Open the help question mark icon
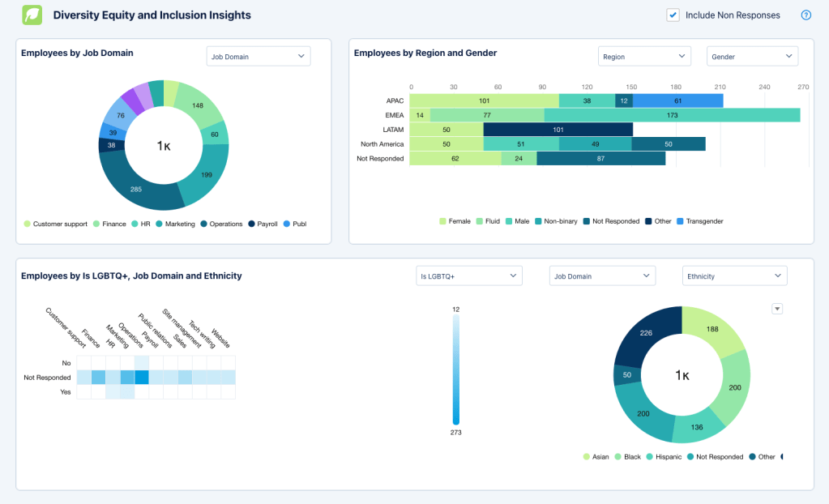Viewport: 829px width, 504px height. coord(805,15)
